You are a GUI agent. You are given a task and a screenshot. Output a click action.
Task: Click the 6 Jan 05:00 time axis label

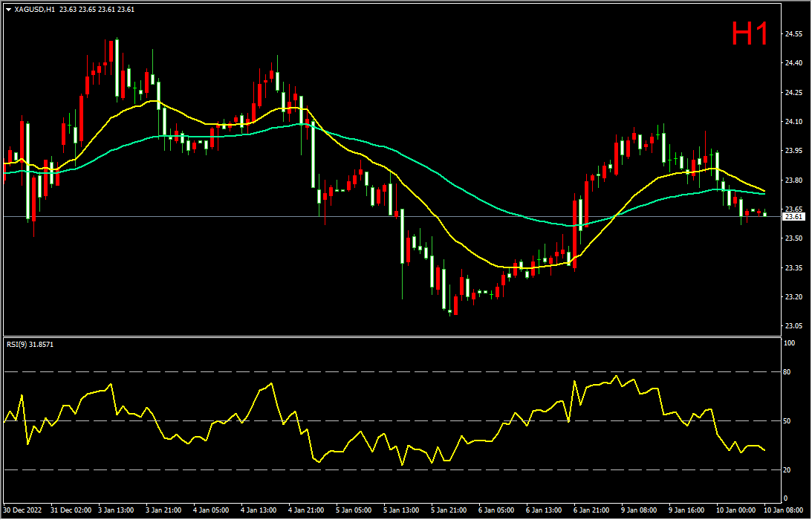[x=496, y=510]
